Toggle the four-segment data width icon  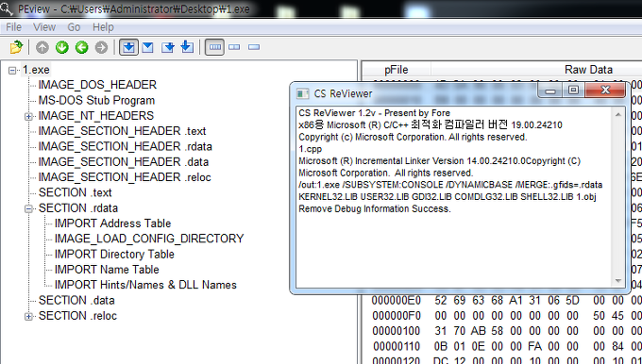tap(214, 47)
